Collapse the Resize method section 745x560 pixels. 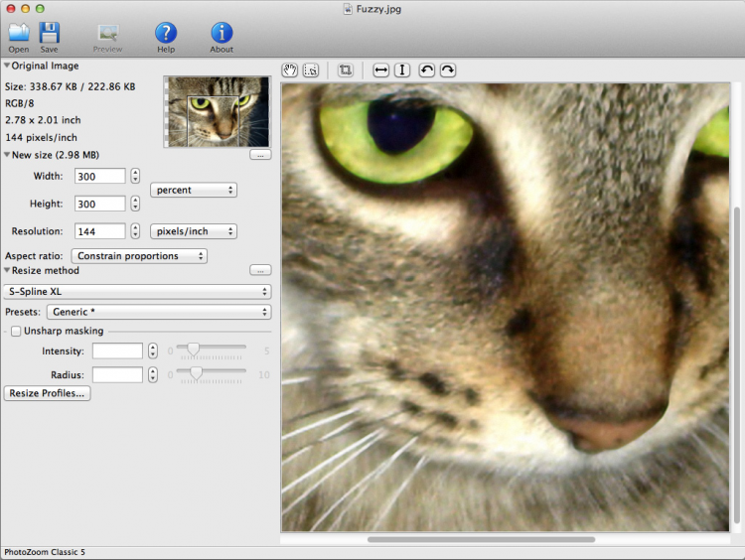[x=7, y=270]
